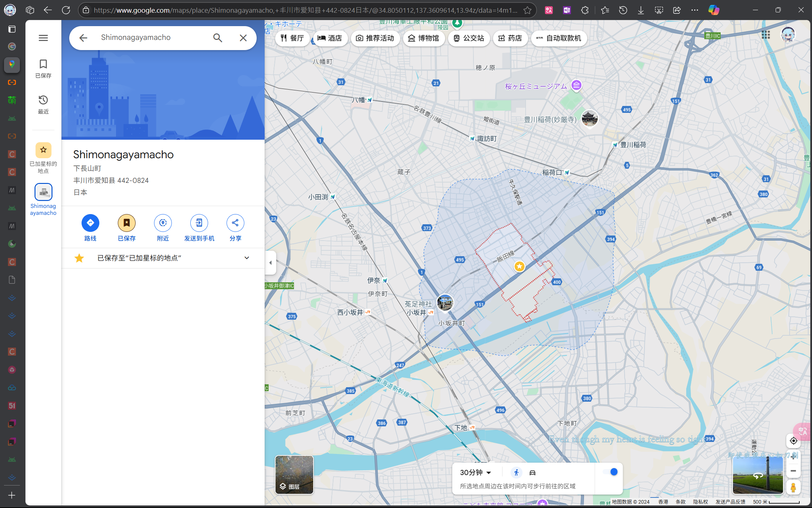Viewport: 812px width, 508px height.
Task: Filter map by 酒店 hotels
Action: click(x=330, y=38)
